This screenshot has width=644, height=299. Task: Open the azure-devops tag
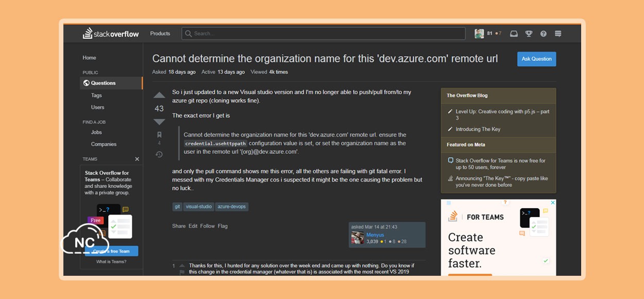pos(232,206)
